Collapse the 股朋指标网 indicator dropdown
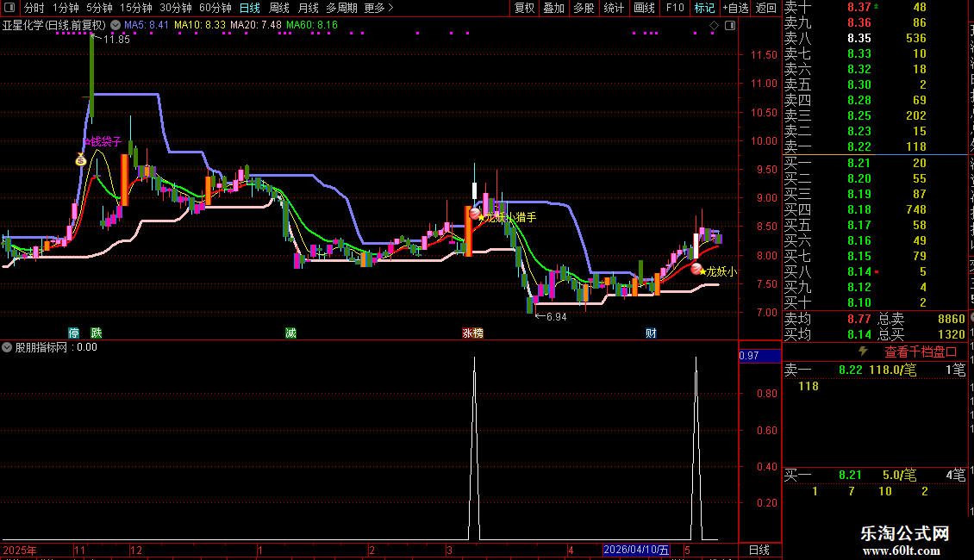The width and height of the screenshot is (974, 560). point(7,348)
